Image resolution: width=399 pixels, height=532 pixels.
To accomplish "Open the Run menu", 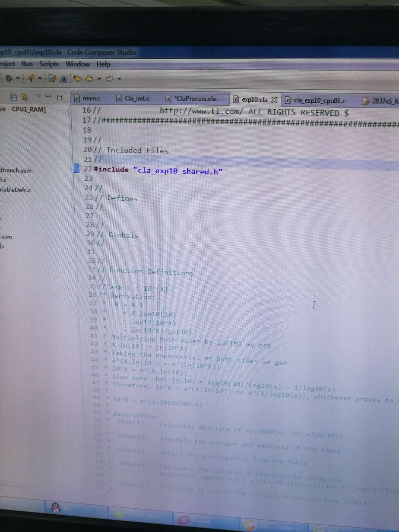I will pyautogui.click(x=27, y=64).
